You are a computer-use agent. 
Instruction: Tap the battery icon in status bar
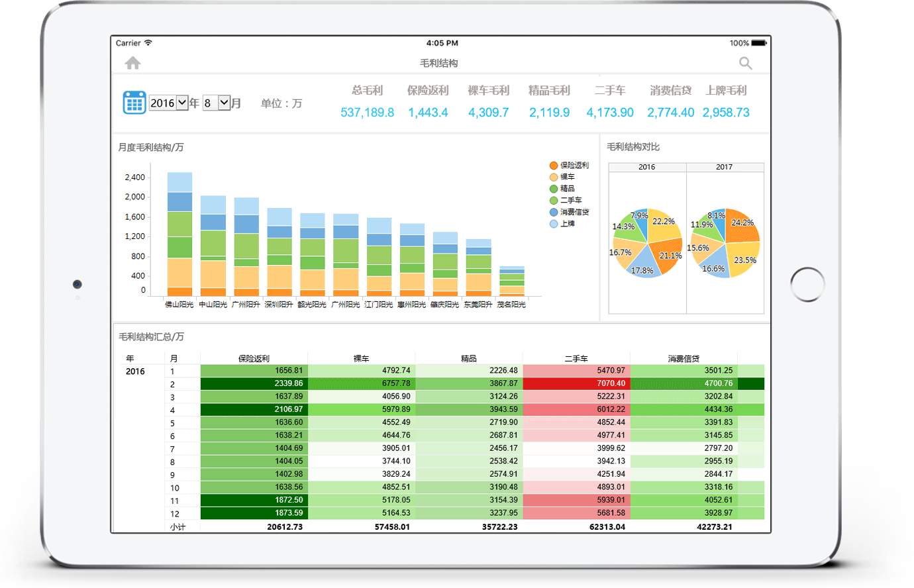point(759,43)
